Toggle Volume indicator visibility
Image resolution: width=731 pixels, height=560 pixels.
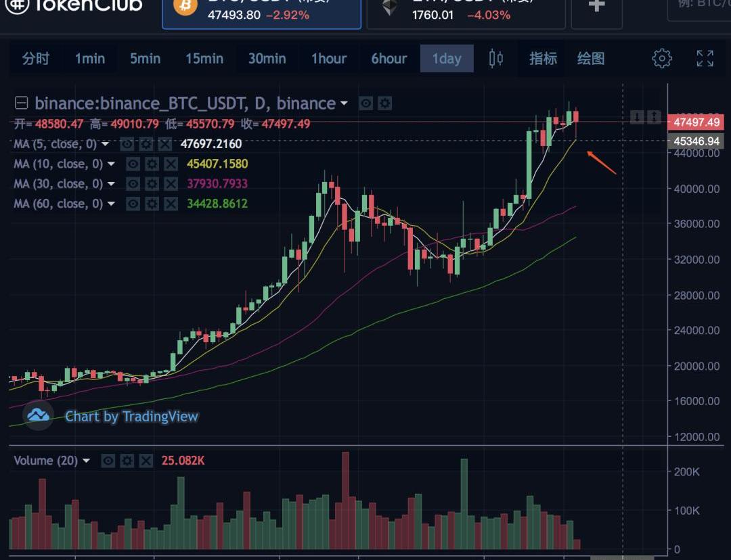[108, 461]
